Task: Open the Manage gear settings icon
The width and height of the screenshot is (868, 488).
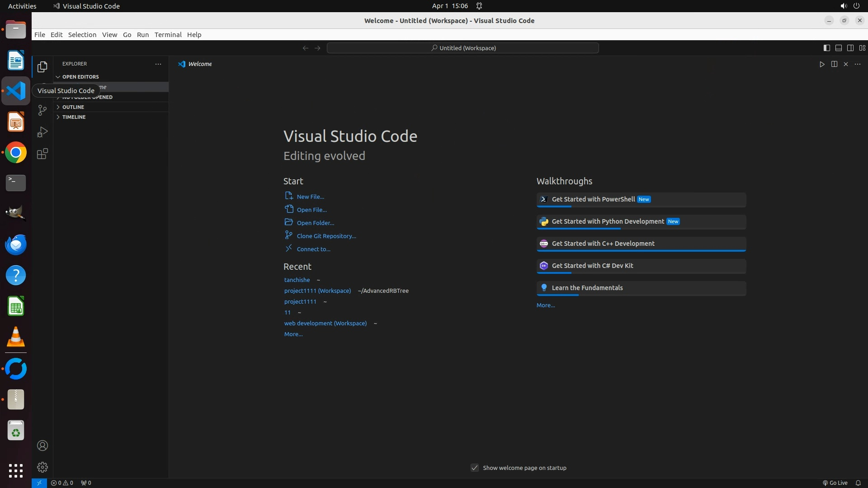Action: 42,467
